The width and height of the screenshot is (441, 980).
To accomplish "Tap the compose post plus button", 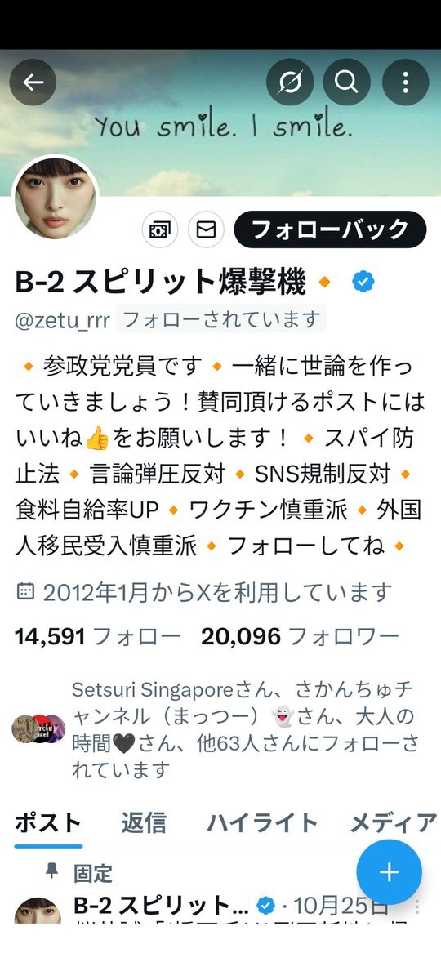I will (x=389, y=871).
